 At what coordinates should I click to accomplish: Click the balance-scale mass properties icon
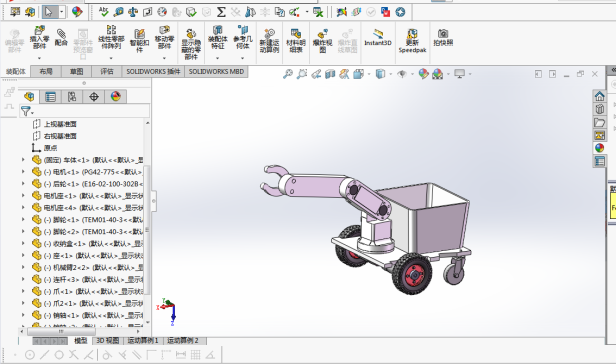pos(133,12)
